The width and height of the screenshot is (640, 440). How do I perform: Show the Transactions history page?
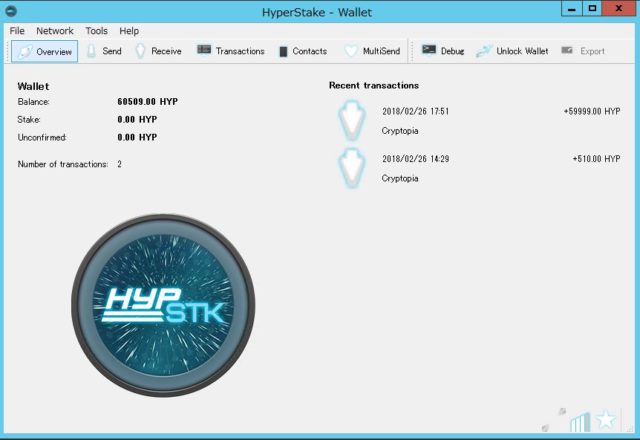231,51
